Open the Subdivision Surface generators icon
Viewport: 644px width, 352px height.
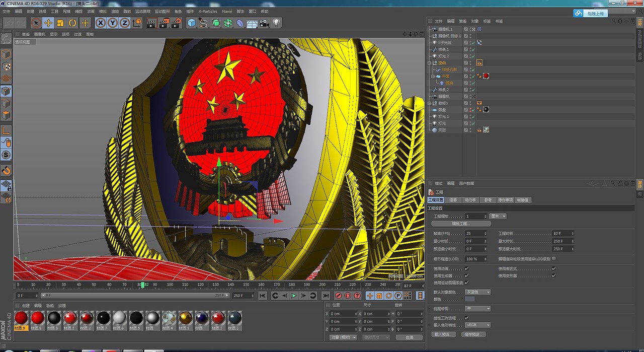point(216,23)
